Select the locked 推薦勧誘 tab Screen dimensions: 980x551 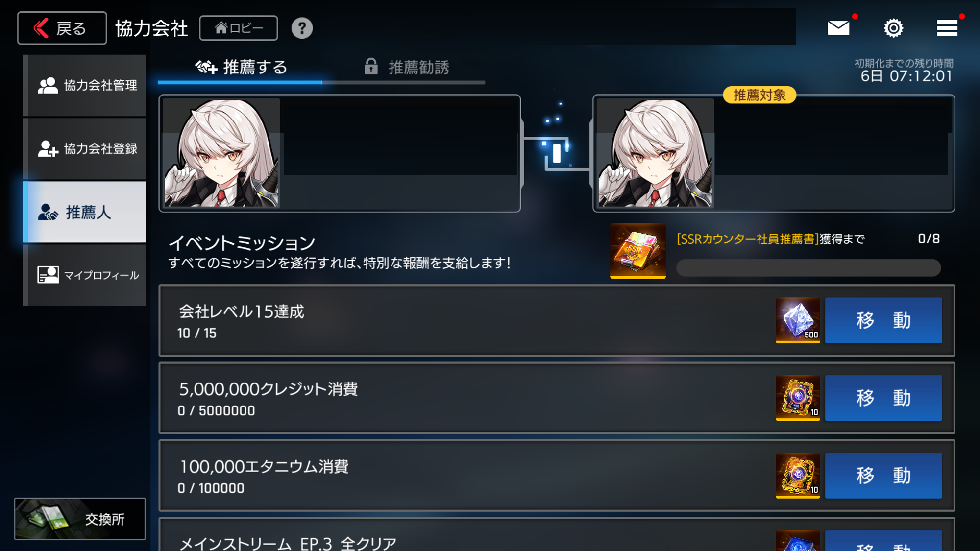407,67
